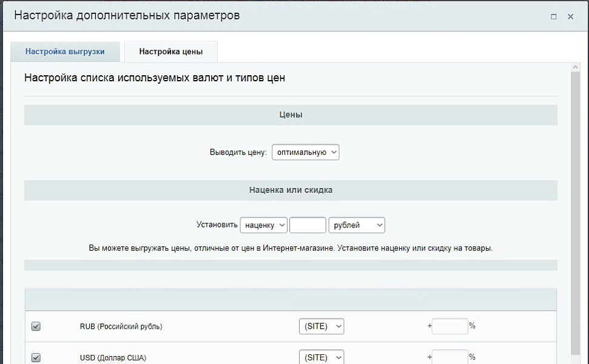Viewport: 589px width, 364px height.
Task: Click the Наценка или скидка section header
Action: coord(291,190)
